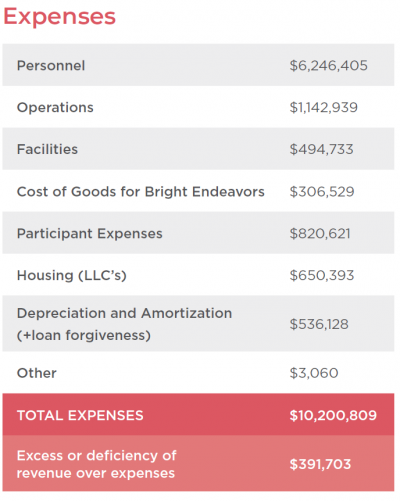
Task: Click the Other amount $3,060
Action: [314, 373]
